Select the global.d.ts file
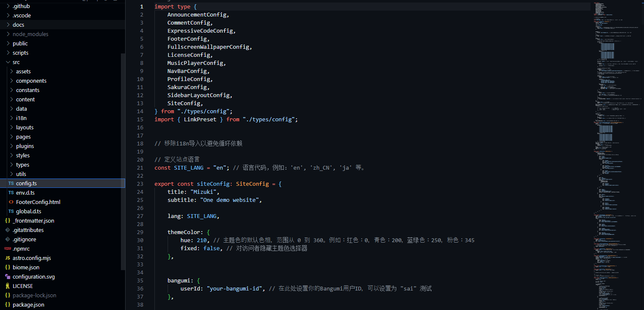Image resolution: width=644 pixels, height=310 pixels. coord(28,211)
